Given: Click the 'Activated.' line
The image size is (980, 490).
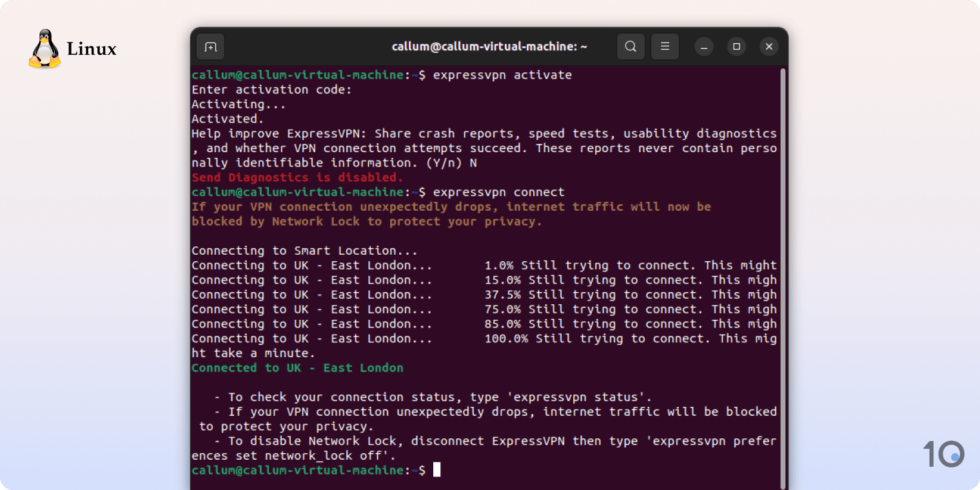Looking at the screenshot, I should click(228, 119).
